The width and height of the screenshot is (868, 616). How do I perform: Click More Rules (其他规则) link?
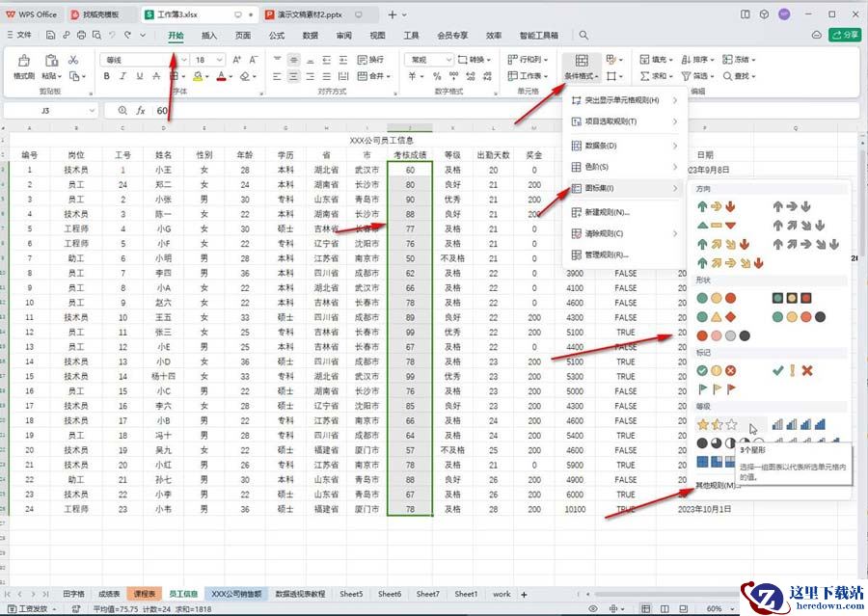tap(717, 486)
